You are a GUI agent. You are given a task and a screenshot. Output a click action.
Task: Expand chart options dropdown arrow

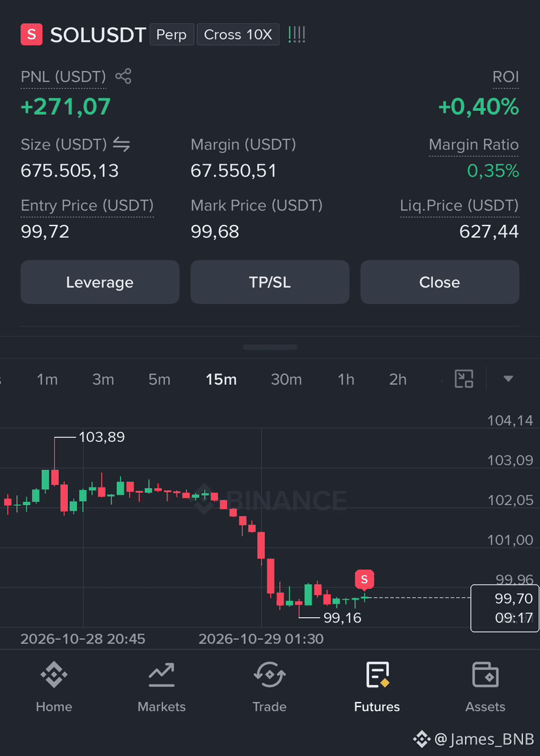(507, 379)
